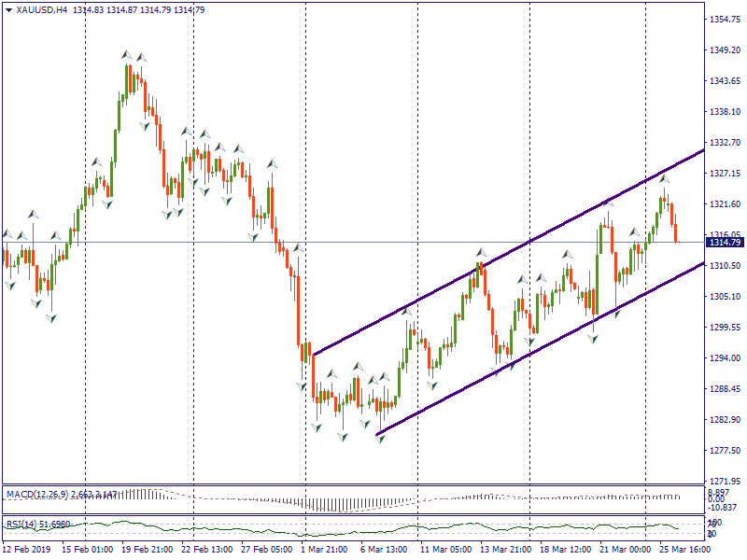This screenshot has height=560, width=747.
Task: Select the fractal arrow above the highest February peak
Action: 126,56
